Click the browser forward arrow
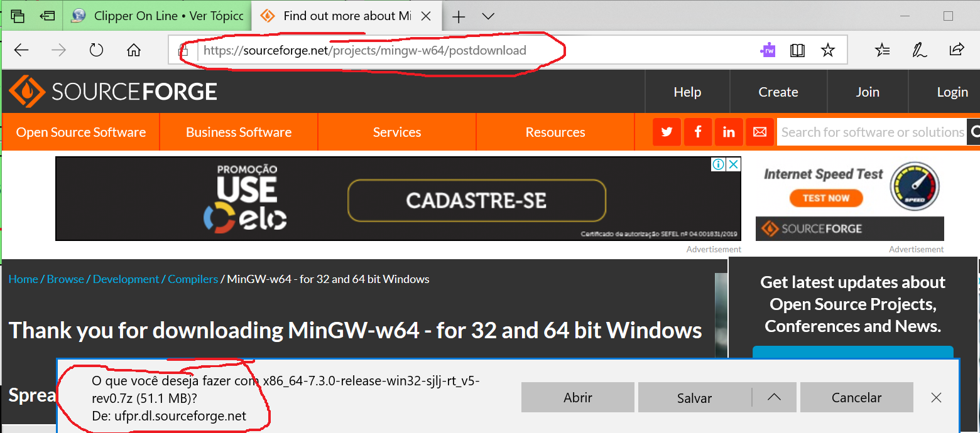Screen dimensions: 980x433 58,50
